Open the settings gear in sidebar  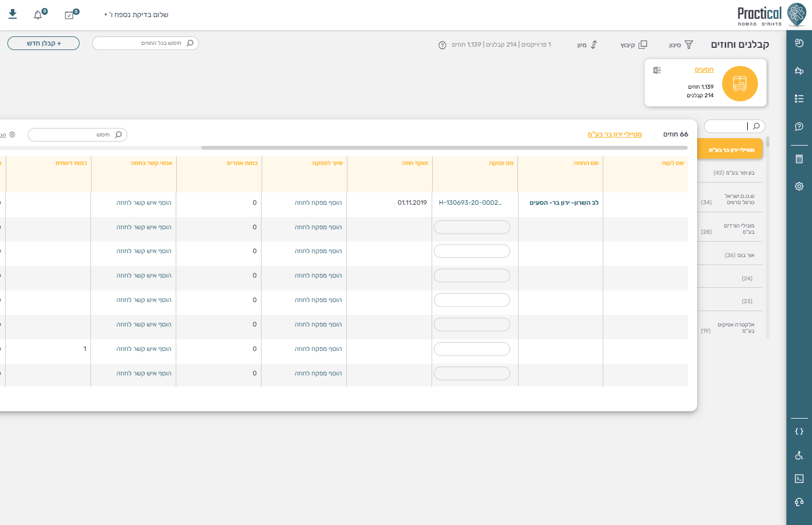[x=799, y=186]
